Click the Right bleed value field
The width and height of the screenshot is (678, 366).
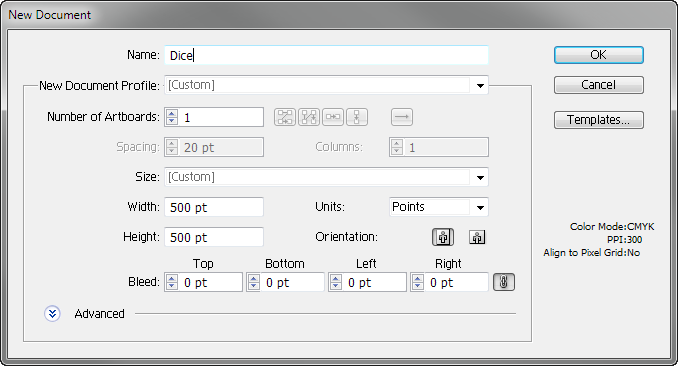457,283
